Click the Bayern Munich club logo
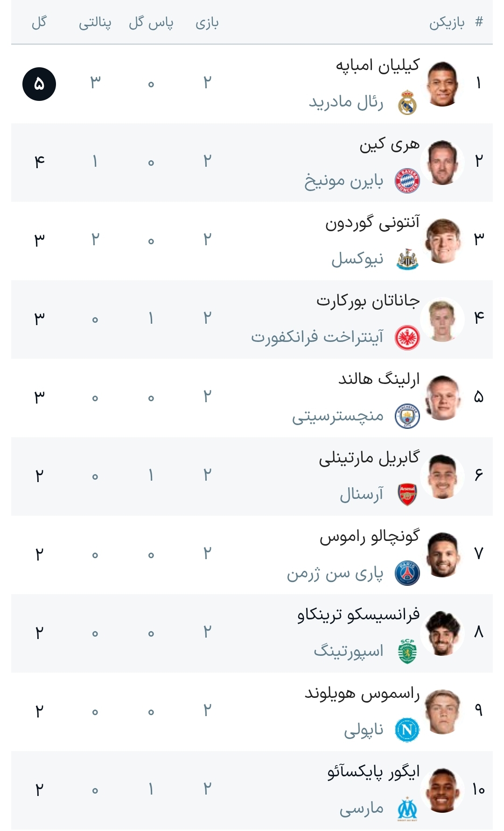Image resolution: width=504 pixels, height=831 pixels. [407, 181]
